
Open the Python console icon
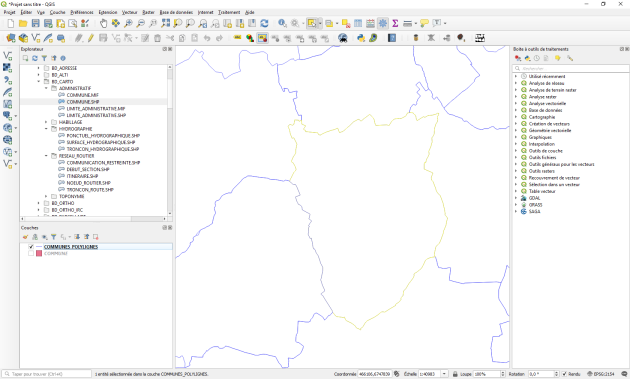[361, 38]
